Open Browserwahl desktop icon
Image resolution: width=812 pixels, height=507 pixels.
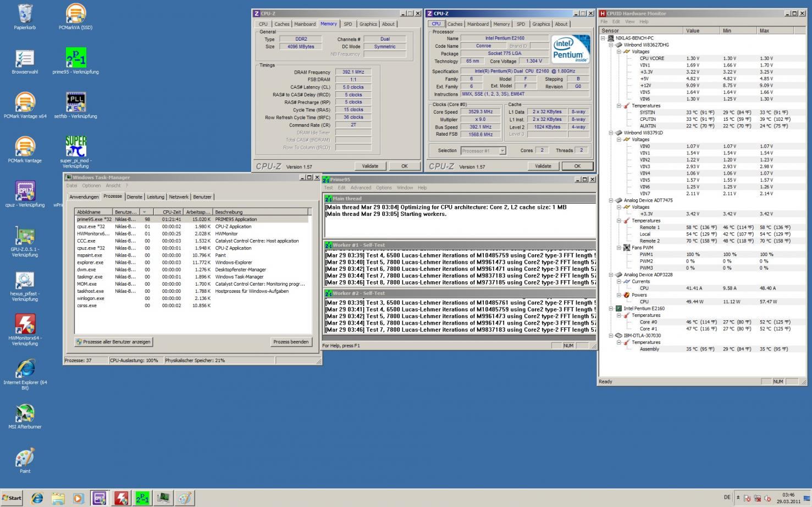[25, 62]
